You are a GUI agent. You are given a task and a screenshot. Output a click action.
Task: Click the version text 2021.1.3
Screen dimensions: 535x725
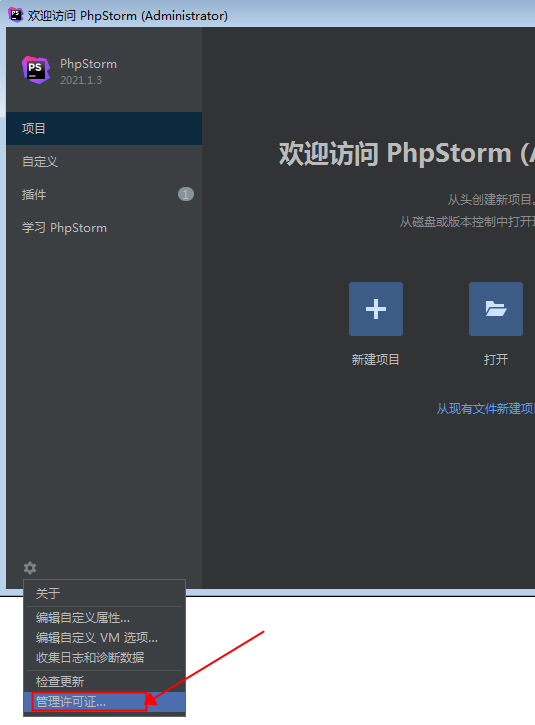[x=81, y=80]
